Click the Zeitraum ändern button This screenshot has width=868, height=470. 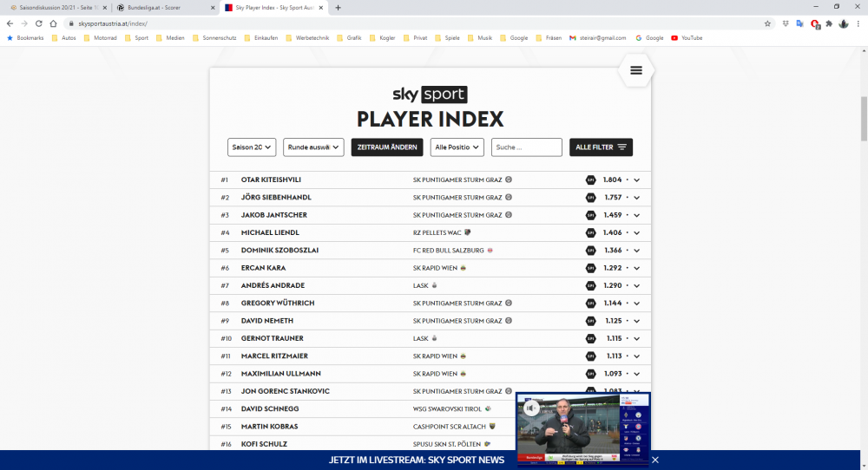point(387,147)
